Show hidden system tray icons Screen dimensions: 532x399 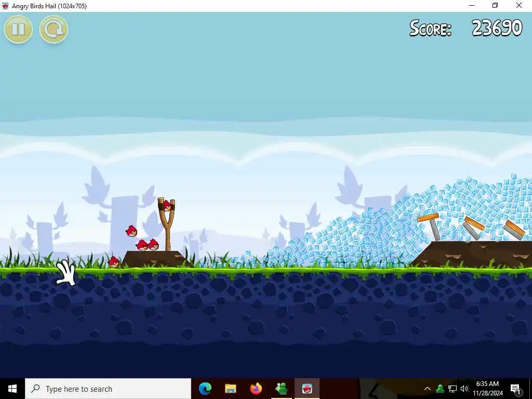428,389
